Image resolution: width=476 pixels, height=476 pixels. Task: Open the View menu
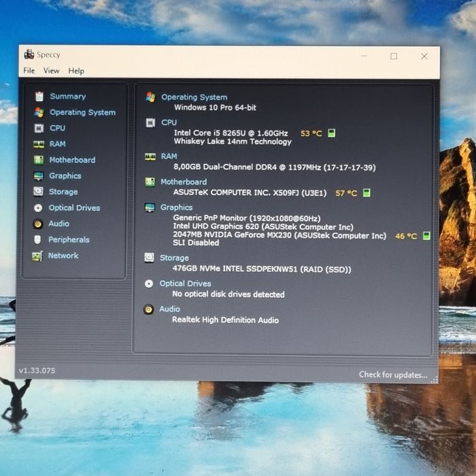51,71
